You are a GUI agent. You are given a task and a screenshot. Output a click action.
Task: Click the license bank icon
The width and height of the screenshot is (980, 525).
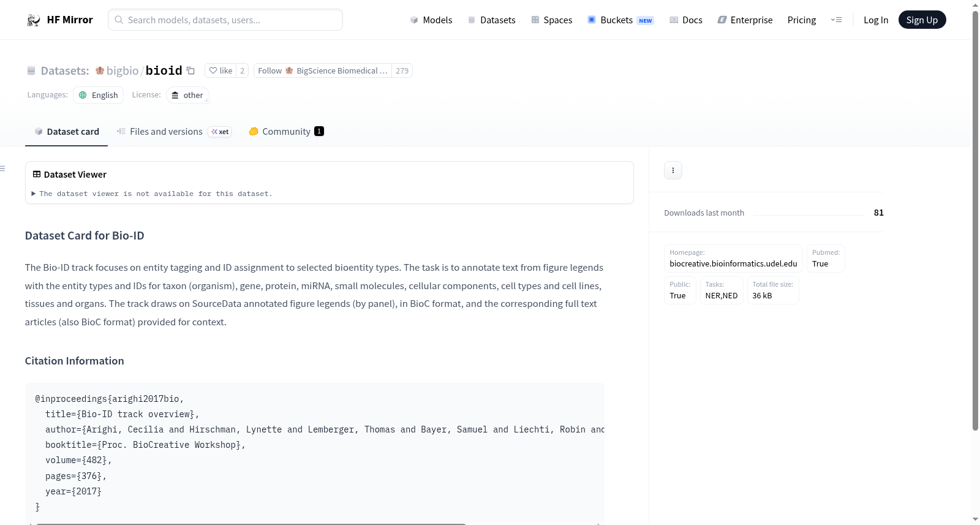tap(175, 95)
